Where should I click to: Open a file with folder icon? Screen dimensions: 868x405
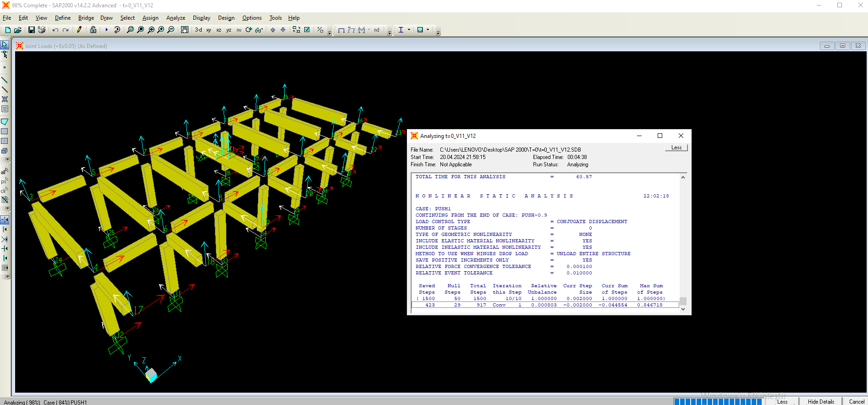pyautogui.click(x=18, y=30)
